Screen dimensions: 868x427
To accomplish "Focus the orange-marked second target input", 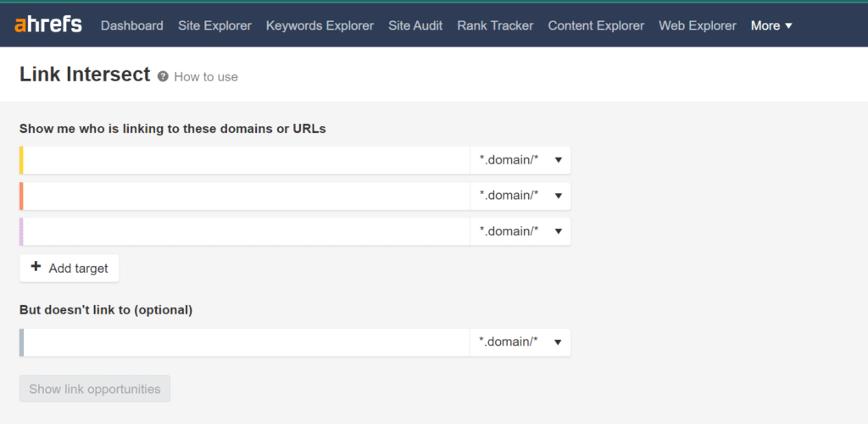I will [247, 196].
